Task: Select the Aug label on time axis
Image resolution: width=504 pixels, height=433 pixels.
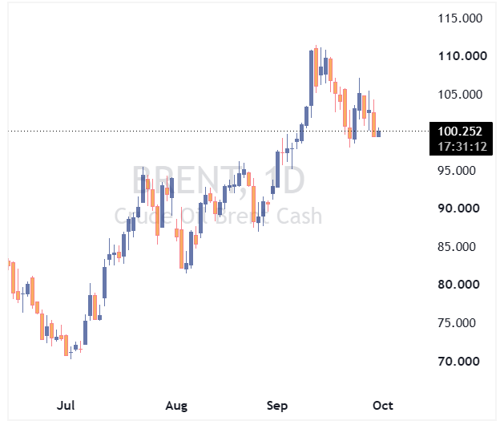Action: coord(176,406)
